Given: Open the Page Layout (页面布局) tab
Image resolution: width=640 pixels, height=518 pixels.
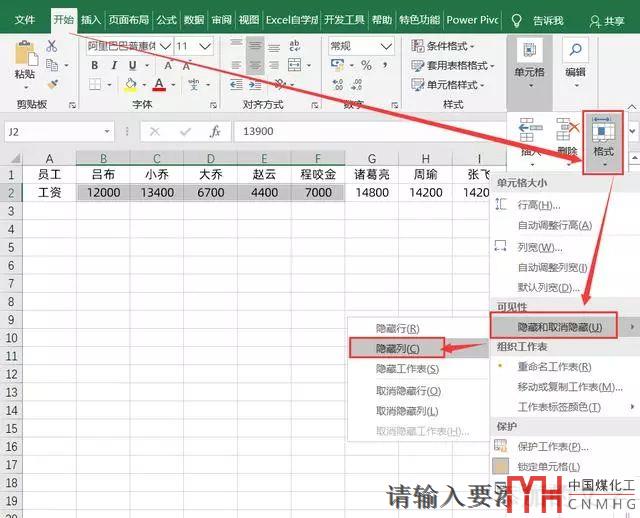Looking at the screenshot, I should tap(128, 19).
